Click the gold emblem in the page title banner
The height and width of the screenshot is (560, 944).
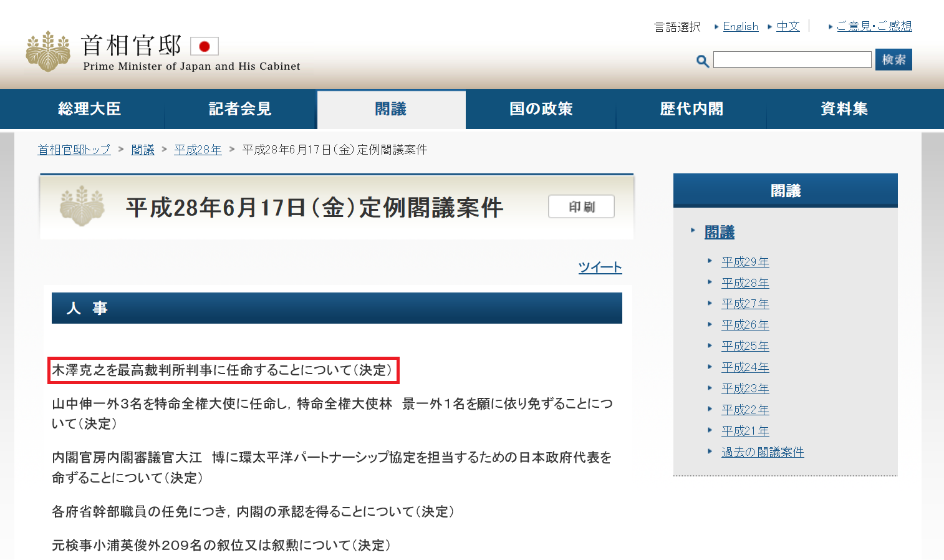82,206
